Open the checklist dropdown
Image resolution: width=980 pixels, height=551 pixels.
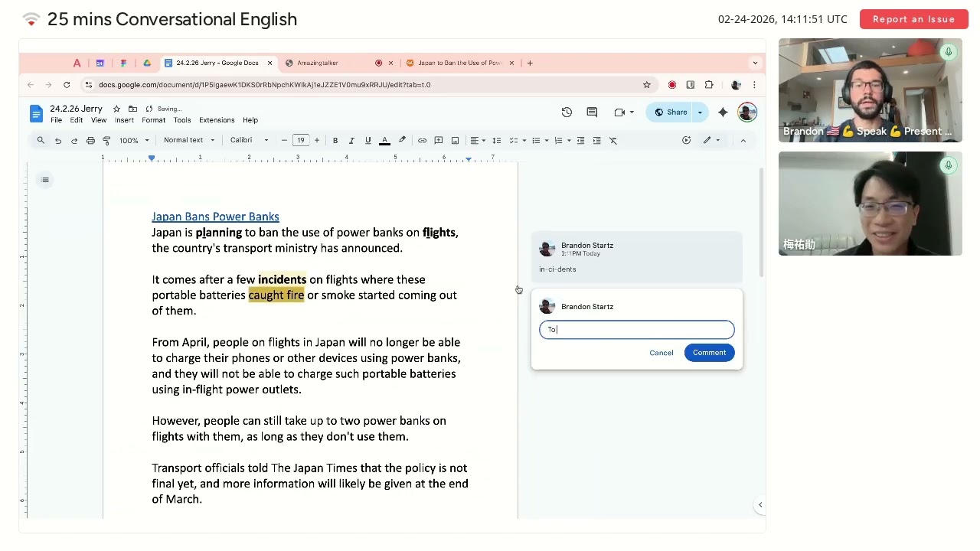[x=518, y=140]
